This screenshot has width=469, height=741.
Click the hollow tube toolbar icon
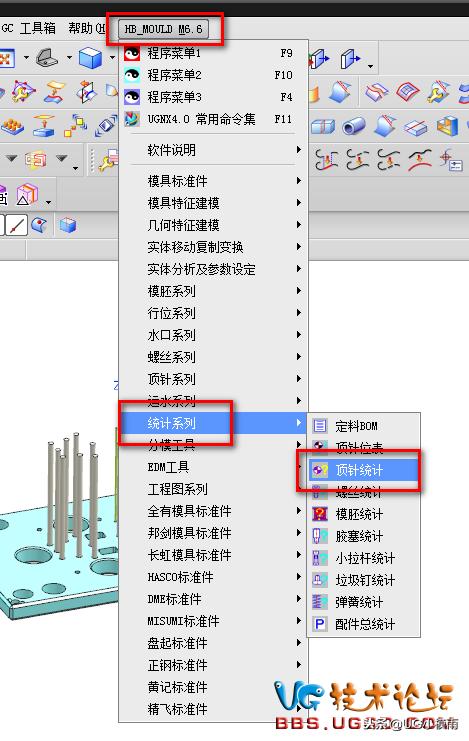pos(354,126)
